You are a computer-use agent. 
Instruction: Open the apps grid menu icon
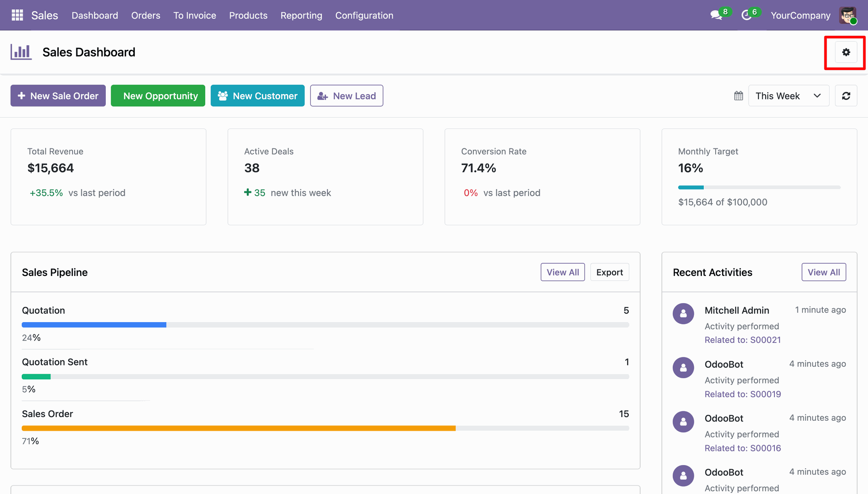pyautogui.click(x=17, y=15)
